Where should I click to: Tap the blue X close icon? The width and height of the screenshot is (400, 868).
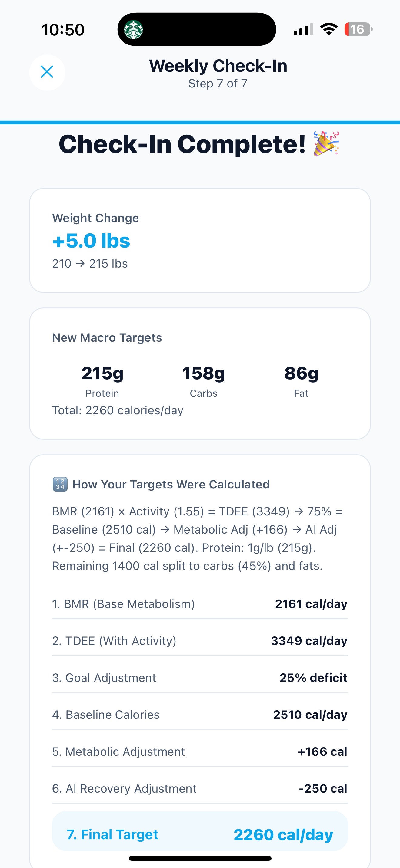click(47, 72)
